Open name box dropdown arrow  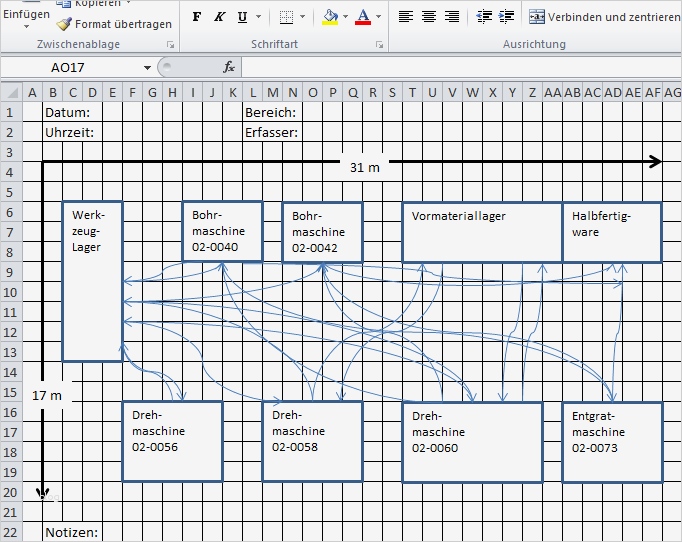[x=147, y=67]
